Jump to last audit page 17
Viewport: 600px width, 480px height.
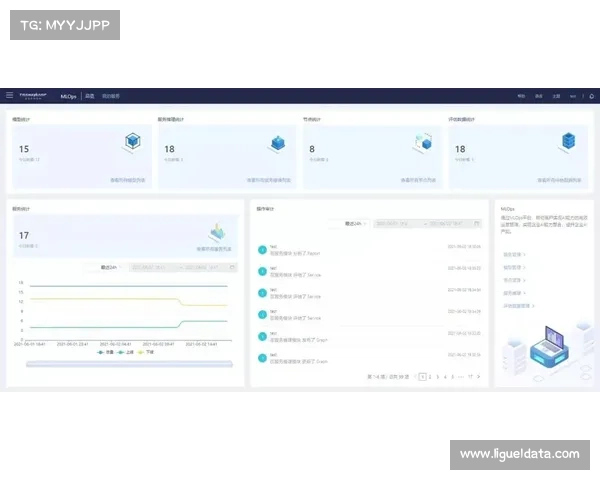pos(470,377)
